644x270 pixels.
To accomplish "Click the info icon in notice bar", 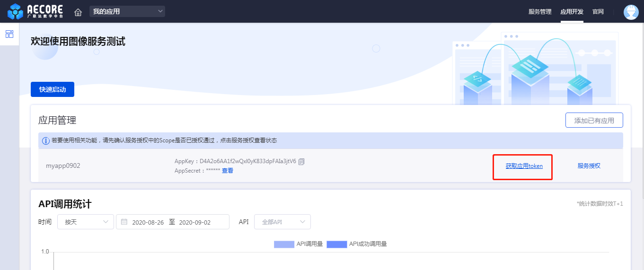I will tap(46, 141).
